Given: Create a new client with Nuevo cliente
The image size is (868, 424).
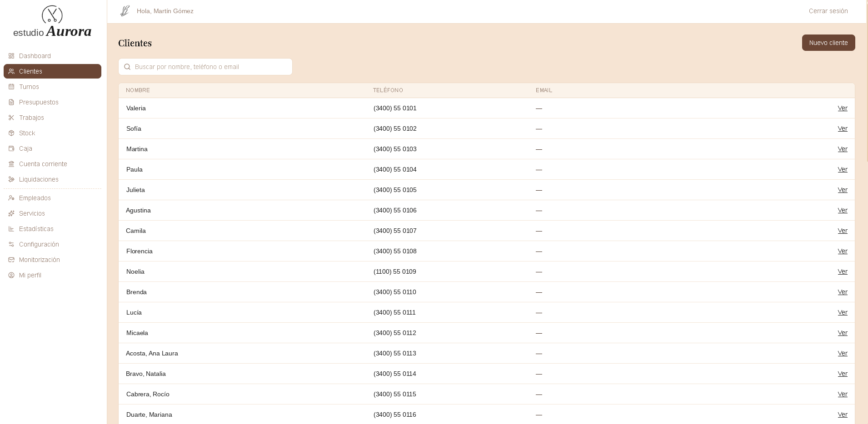Looking at the screenshot, I should pyautogui.click(x=828, y=43).
